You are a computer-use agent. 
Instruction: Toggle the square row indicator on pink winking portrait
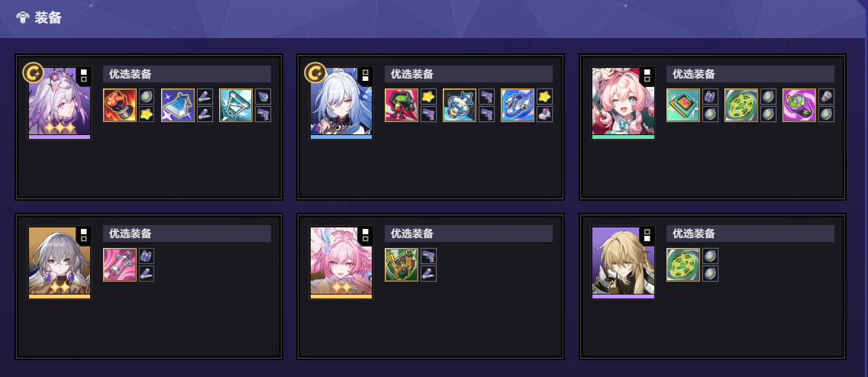pos(647,76)
